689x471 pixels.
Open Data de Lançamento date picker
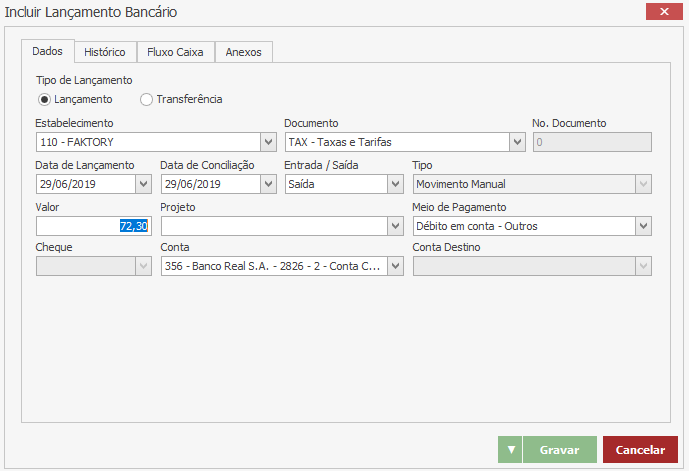[143, 184]
